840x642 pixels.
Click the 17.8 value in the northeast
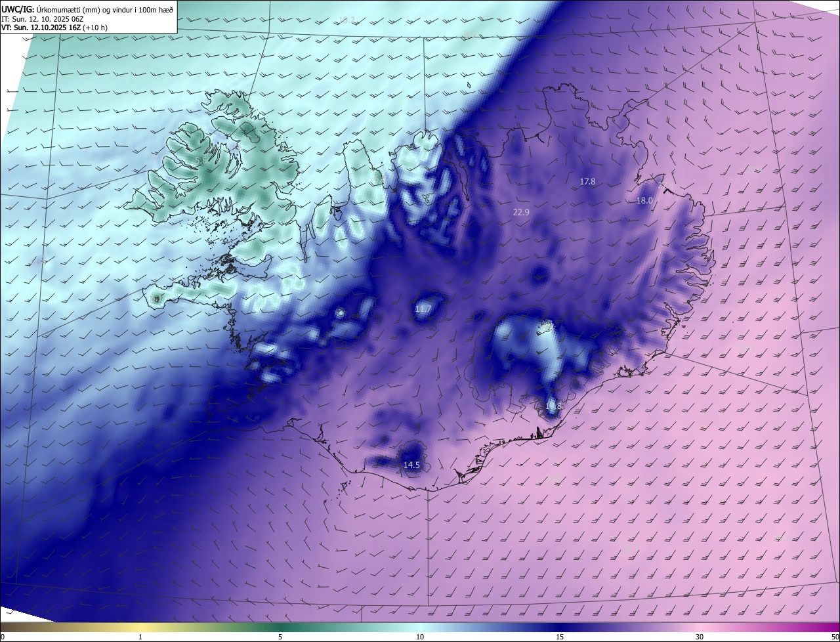tap(587, 181)
